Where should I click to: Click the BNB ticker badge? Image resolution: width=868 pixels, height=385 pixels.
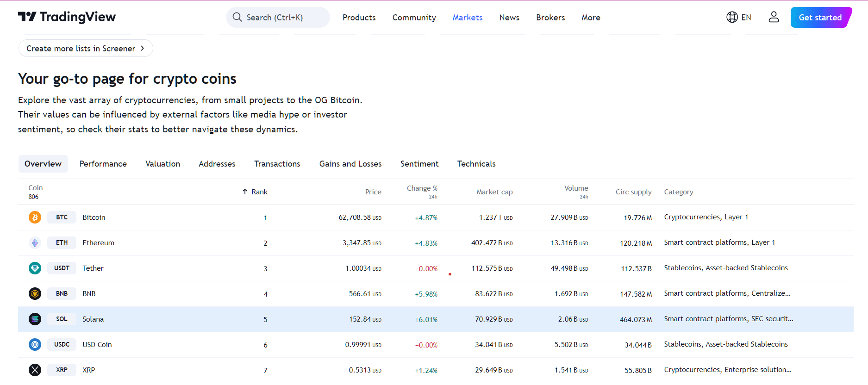62,294
